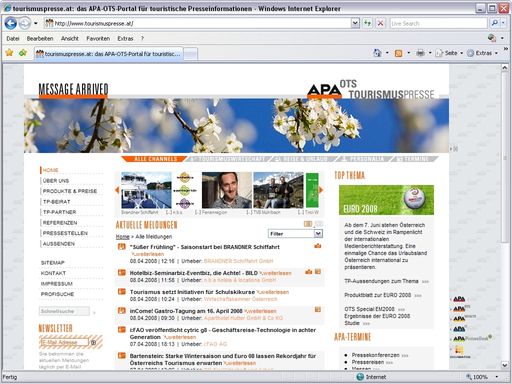The image size is (512, 384).
Task: Open the Filter dropdown for Meldungen
Action: (295, 234)
